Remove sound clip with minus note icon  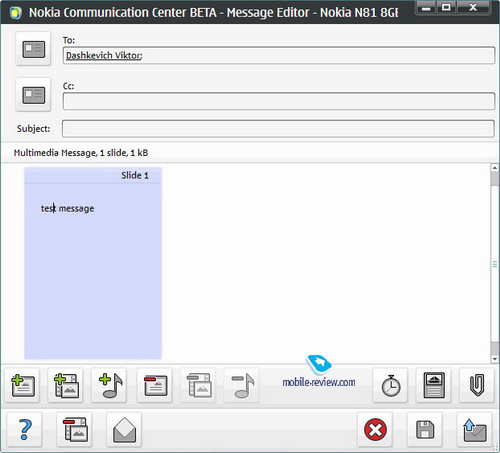(x=242, y=385)
